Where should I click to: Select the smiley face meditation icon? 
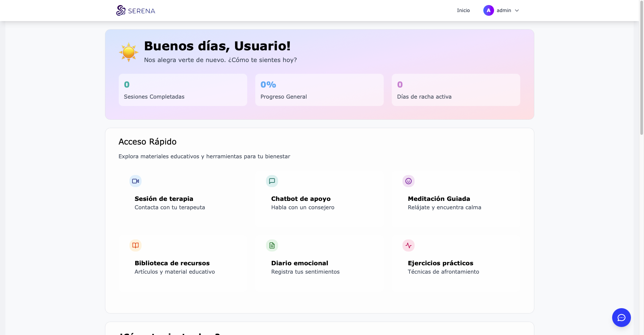(x=409, y=181)
